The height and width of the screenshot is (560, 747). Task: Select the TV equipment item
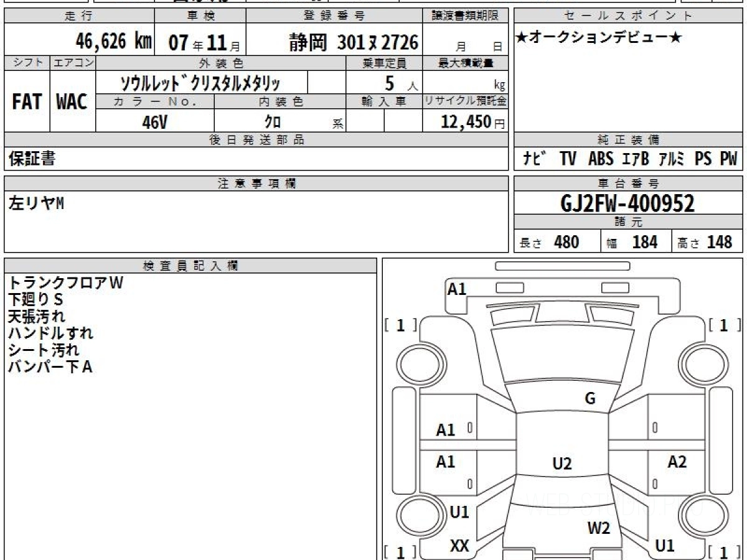click(x=568, y=159)
